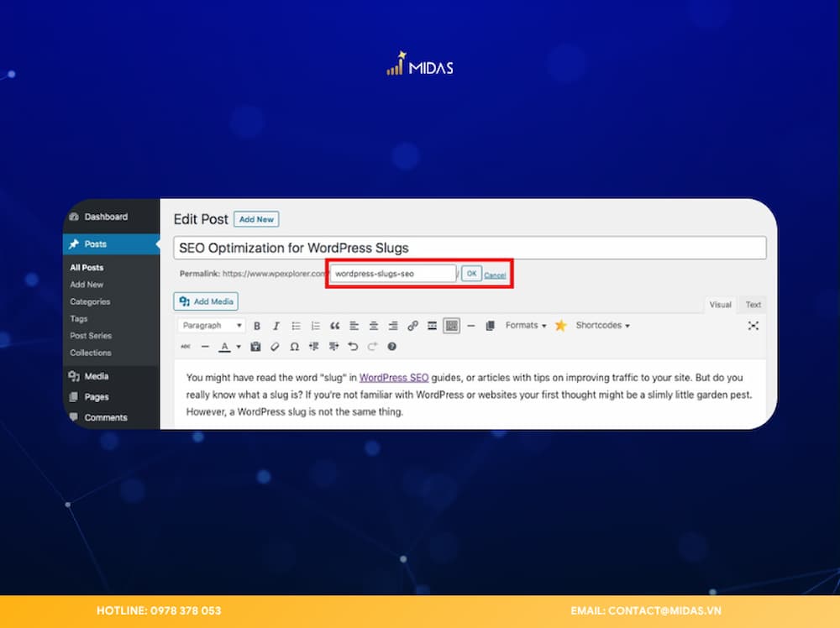The image size is (840, 628).
Task: Increase indent of the paragraph
Action: 333,347
